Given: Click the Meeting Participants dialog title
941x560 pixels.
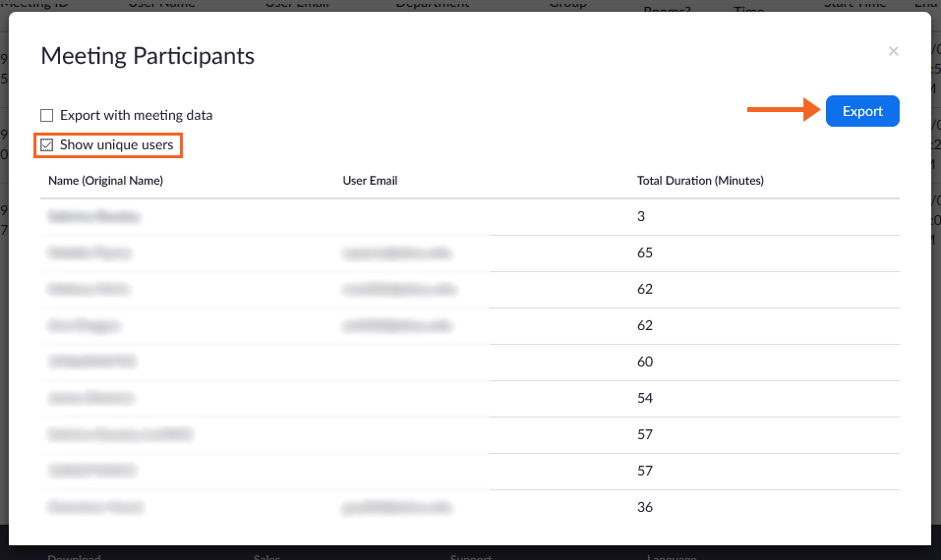Looking at the screenshot, I should [x=147, y=56].
